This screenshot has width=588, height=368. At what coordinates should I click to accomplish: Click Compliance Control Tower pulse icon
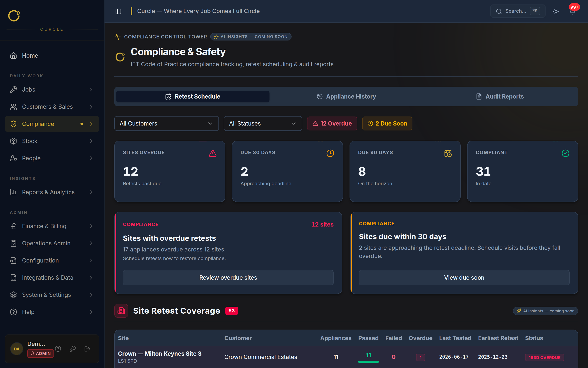pyautogui.click(x=118, y=37)
